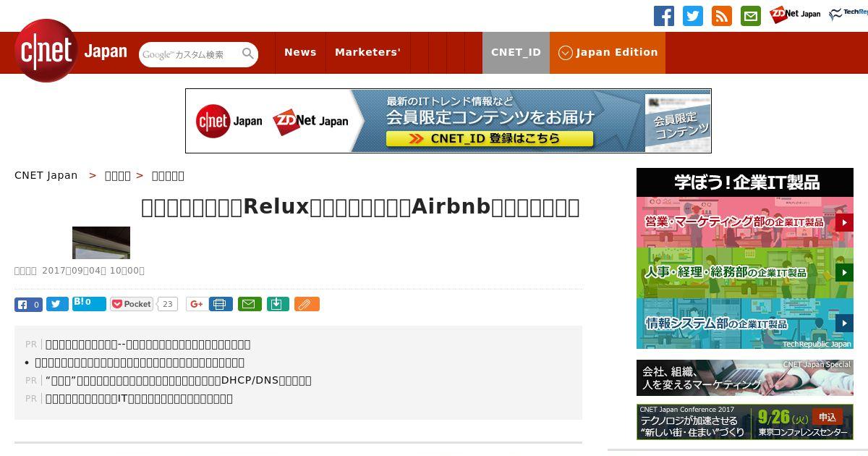Open the Marketers' menu
Viewport: 868px width, 456px height.
(x=367, y=53)
